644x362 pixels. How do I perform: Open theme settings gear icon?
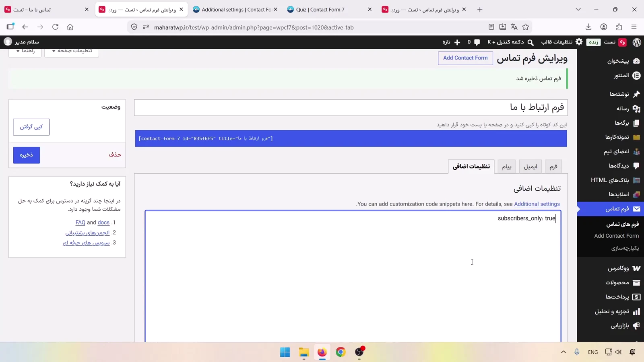[579, 42]
